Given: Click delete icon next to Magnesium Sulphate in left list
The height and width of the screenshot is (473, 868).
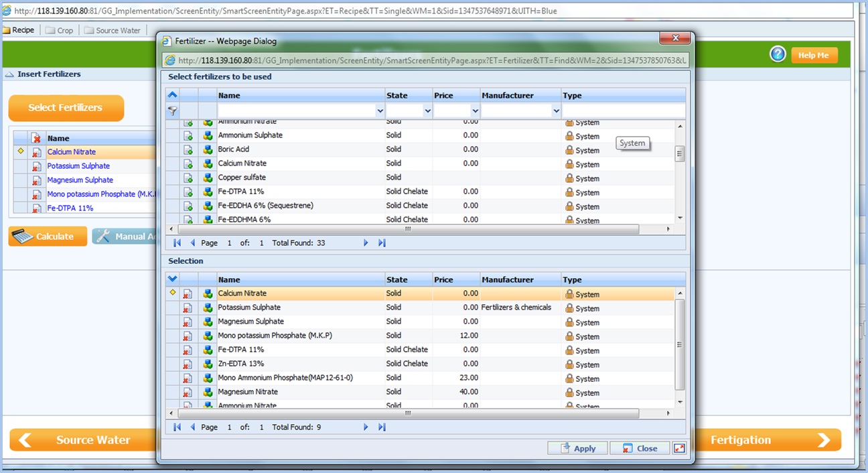Looking at the screenshot, I should click(x=36, y=180).
